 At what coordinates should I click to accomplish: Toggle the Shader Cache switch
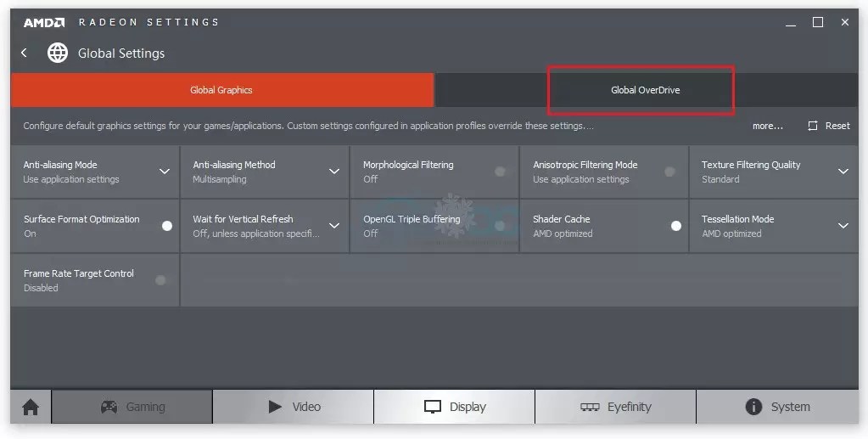tap(676, 226)
